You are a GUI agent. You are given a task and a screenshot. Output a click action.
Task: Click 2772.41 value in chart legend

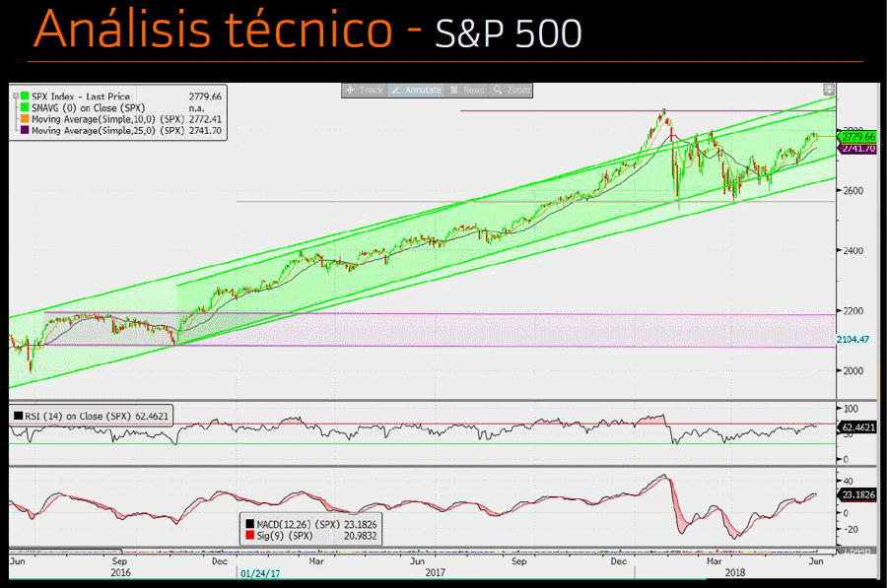pos(205,119)
